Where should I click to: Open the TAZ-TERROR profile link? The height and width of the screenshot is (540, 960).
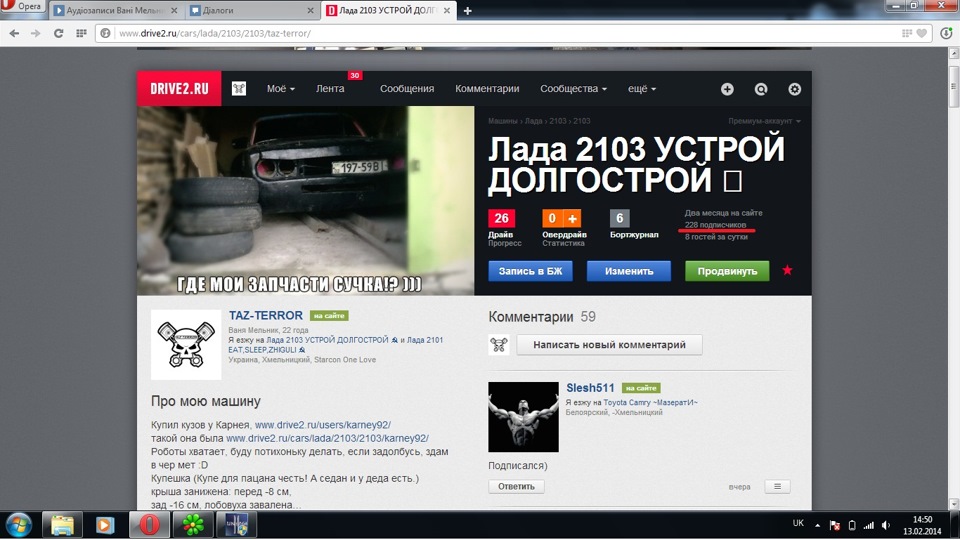click(266, 315)
